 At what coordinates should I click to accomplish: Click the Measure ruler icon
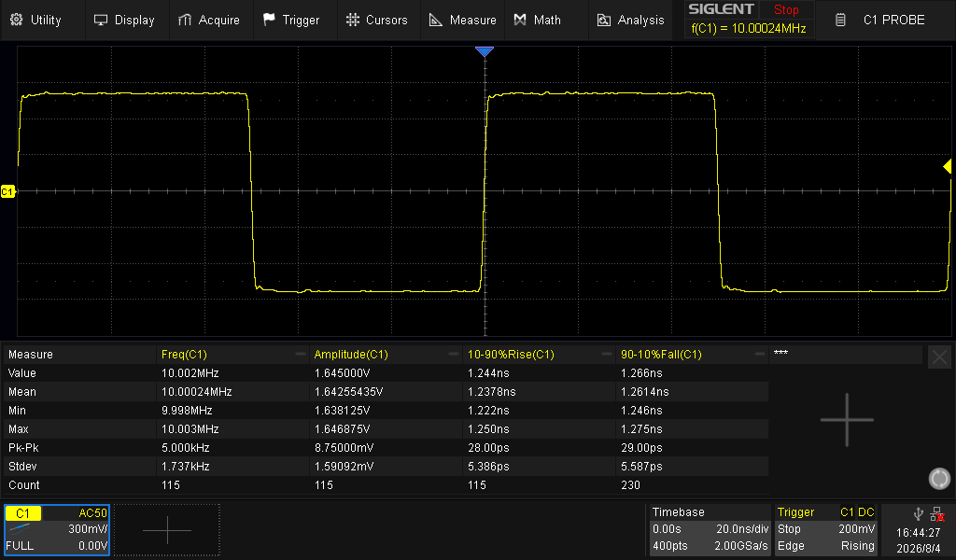click(436, 21)
